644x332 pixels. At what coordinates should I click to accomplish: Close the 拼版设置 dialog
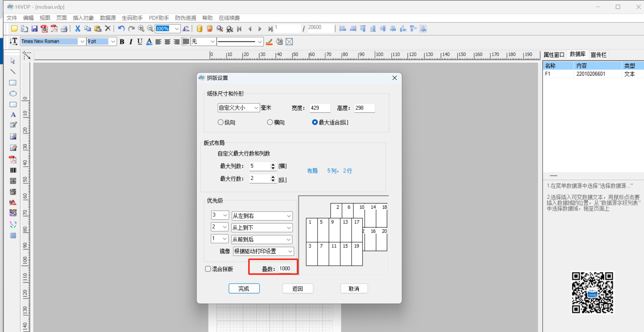[394, 78]
